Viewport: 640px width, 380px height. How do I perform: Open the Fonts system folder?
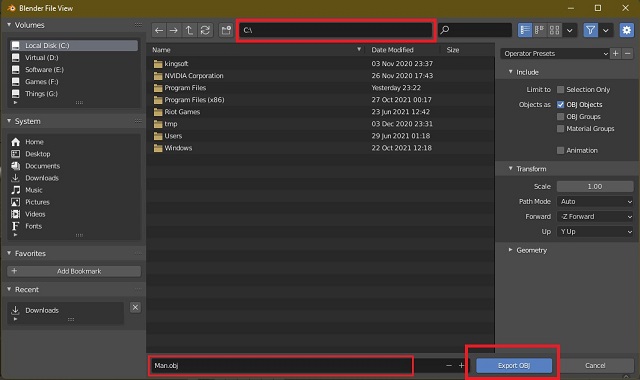coord(73,226)
